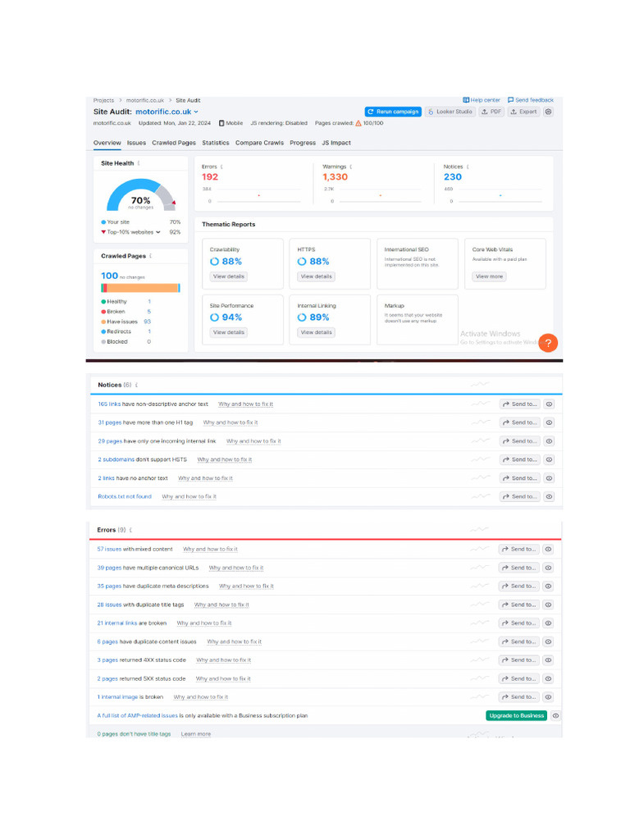Click the Export button
This screenshot has width=630, height=840.
pyautogui.click(x=523, y=112)
